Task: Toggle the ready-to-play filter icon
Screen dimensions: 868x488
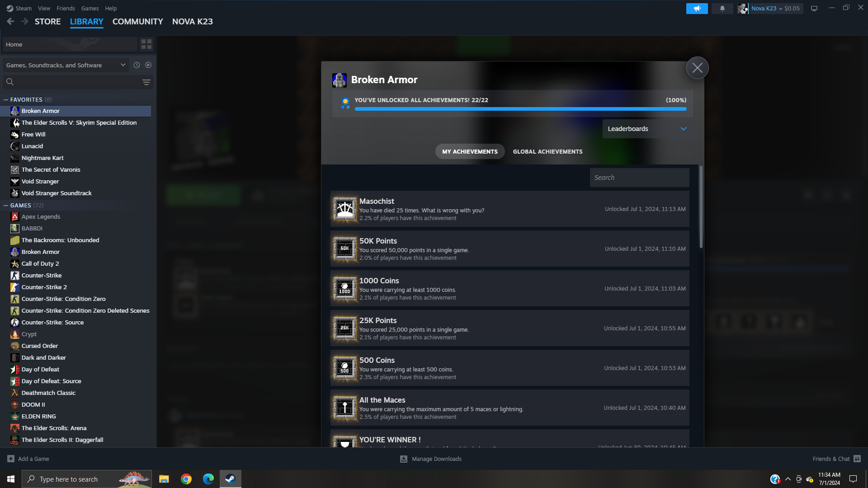Action: [148, 65]
